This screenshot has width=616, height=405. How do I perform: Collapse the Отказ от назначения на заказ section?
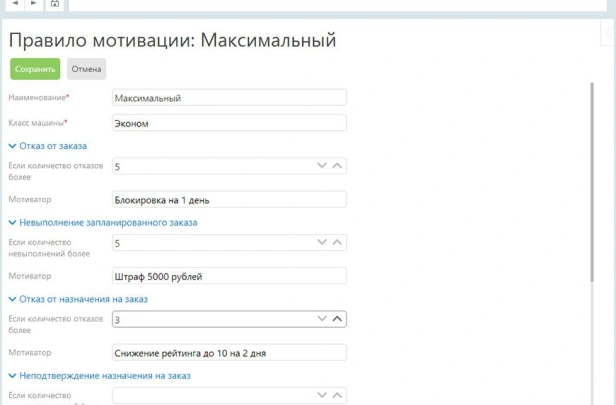12,299
